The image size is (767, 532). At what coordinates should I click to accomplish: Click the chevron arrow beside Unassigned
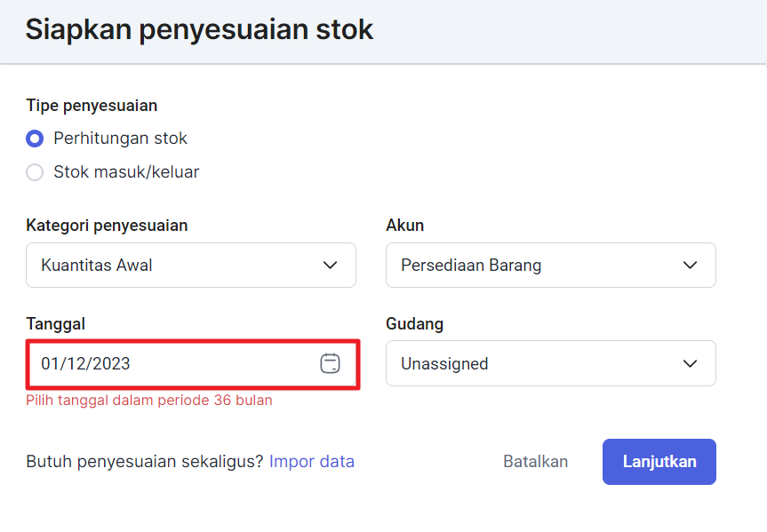pyautogui.click(x=691, y=364)
